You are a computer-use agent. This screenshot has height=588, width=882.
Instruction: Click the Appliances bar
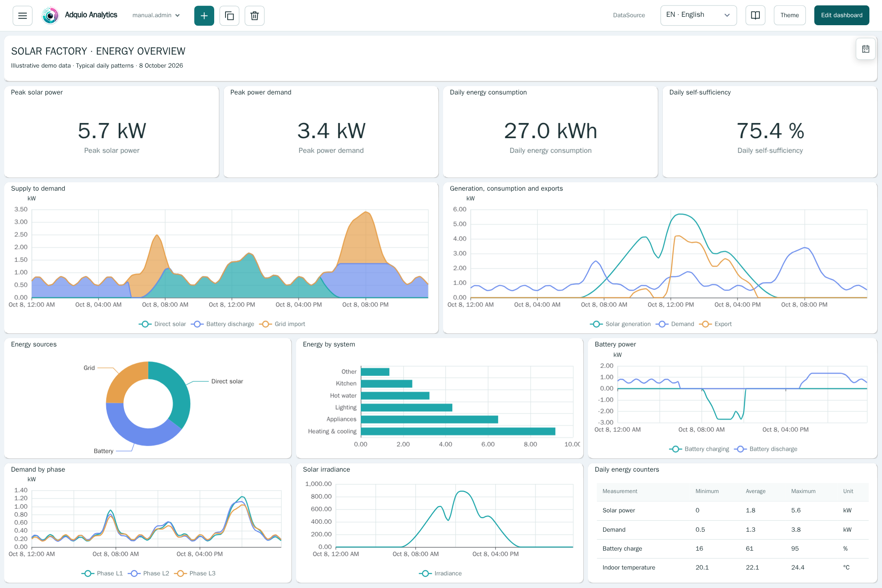pyautogui.click(x=429, y=419)
